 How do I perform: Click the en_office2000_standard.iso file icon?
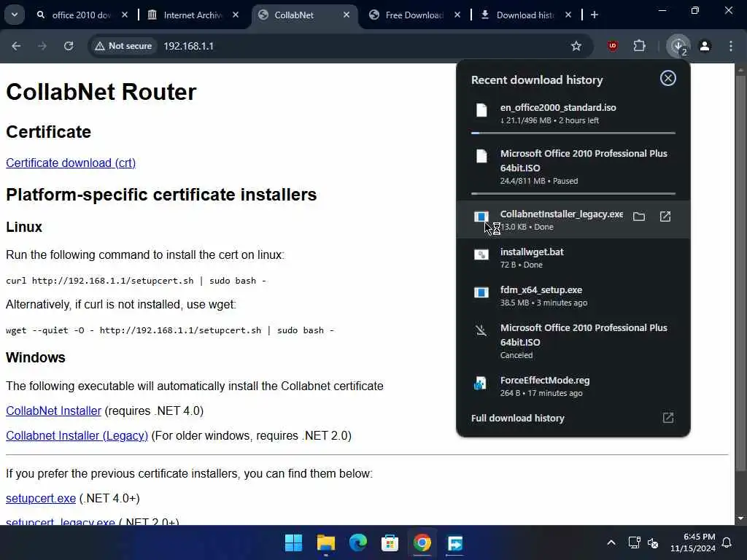[x=481, y=110]
